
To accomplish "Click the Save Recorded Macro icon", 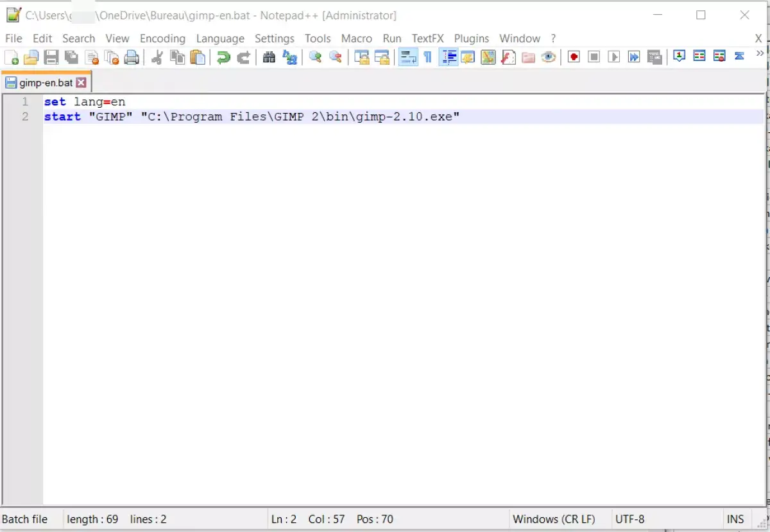I will tap(654, 58).
